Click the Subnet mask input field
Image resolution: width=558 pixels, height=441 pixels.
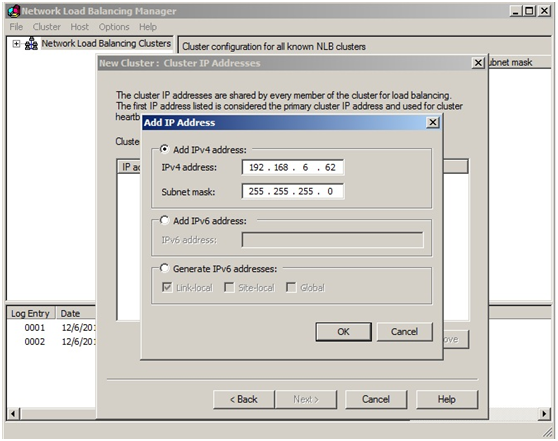coord(293,191)
